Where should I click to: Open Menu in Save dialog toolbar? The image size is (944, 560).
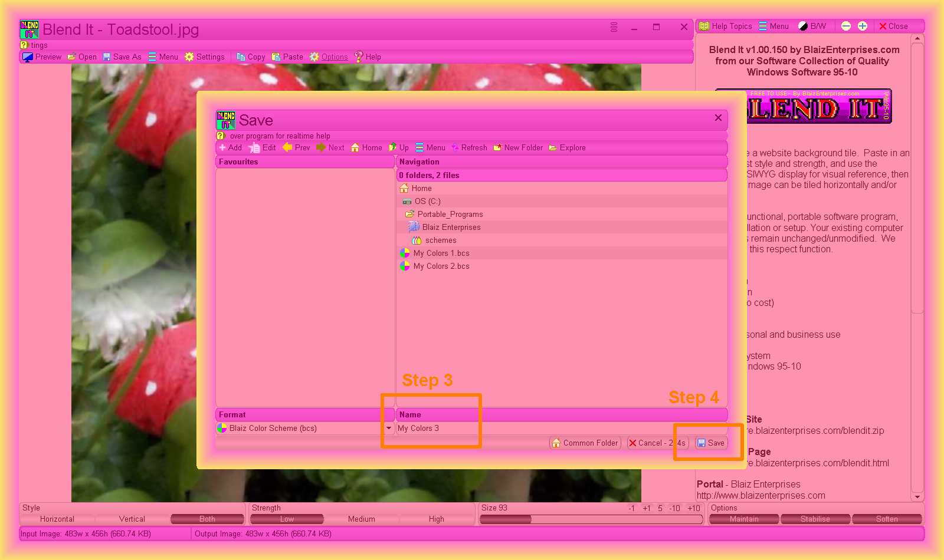click(x=430, y=148)
